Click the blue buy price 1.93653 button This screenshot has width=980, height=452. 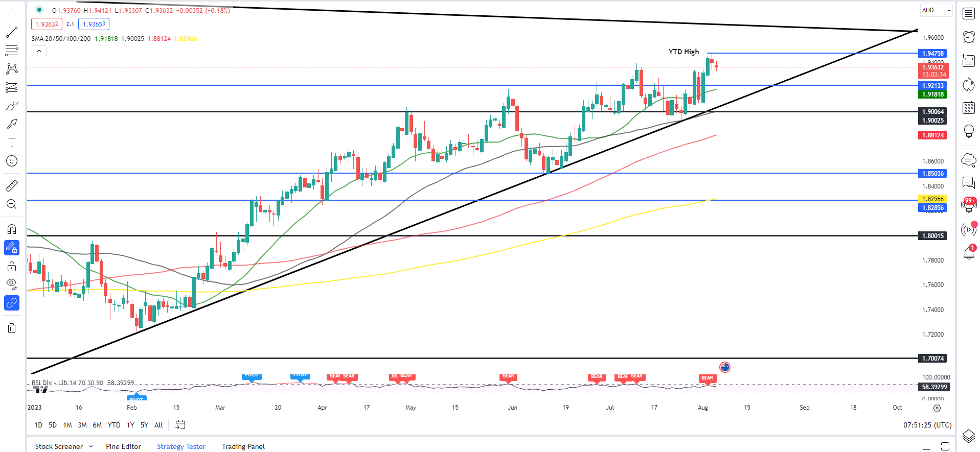94,24
